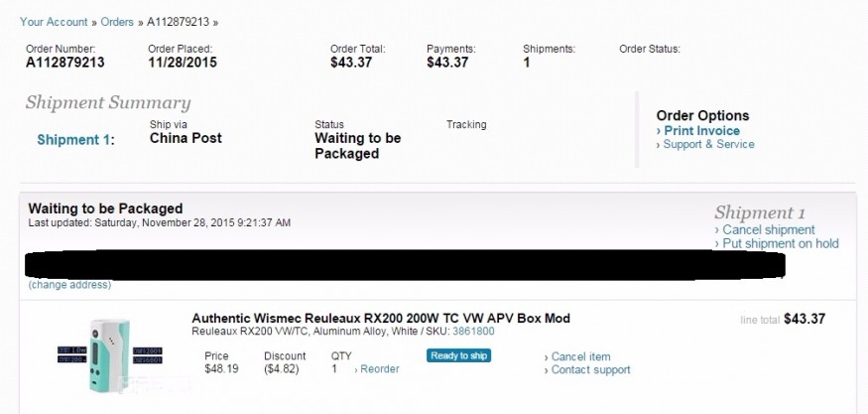Click Cancel item link
This screenshot has width=868, height=414.
(x=580, y=357)
